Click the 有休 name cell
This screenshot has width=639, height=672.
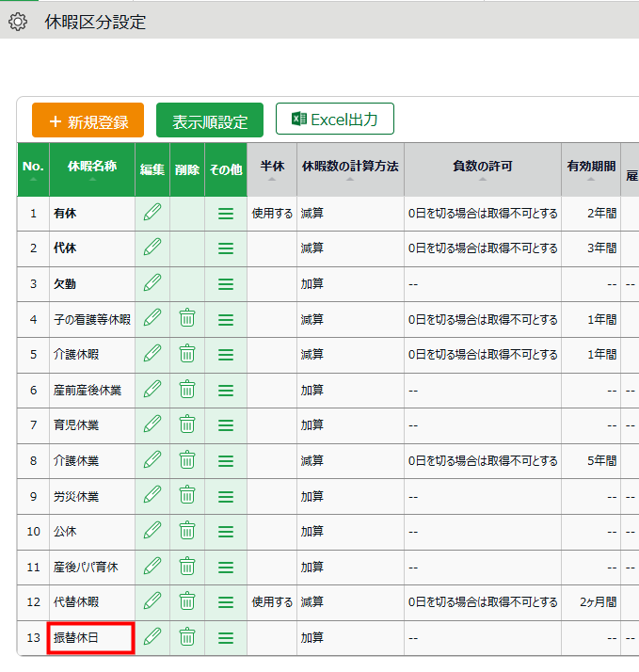pyautogui.click(x=92, y=214)
